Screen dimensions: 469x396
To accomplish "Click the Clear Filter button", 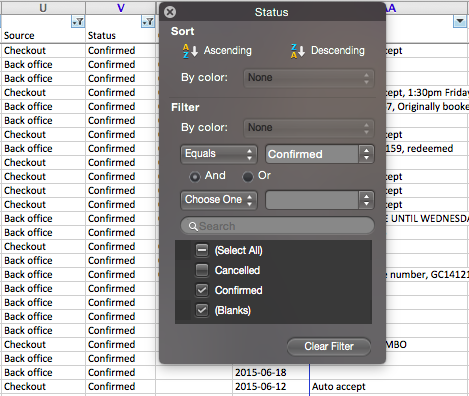I will point(329,346).
